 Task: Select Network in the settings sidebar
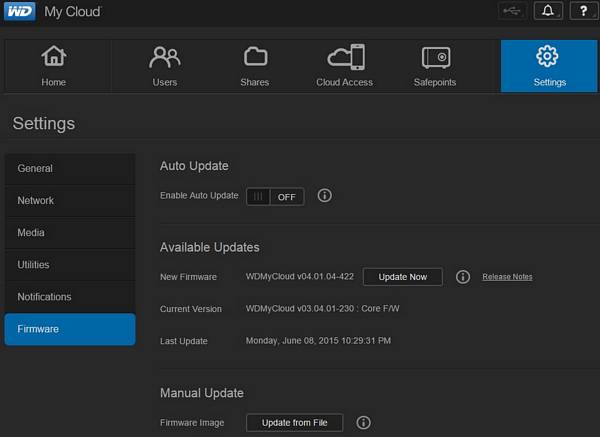(x=69, y=200)
